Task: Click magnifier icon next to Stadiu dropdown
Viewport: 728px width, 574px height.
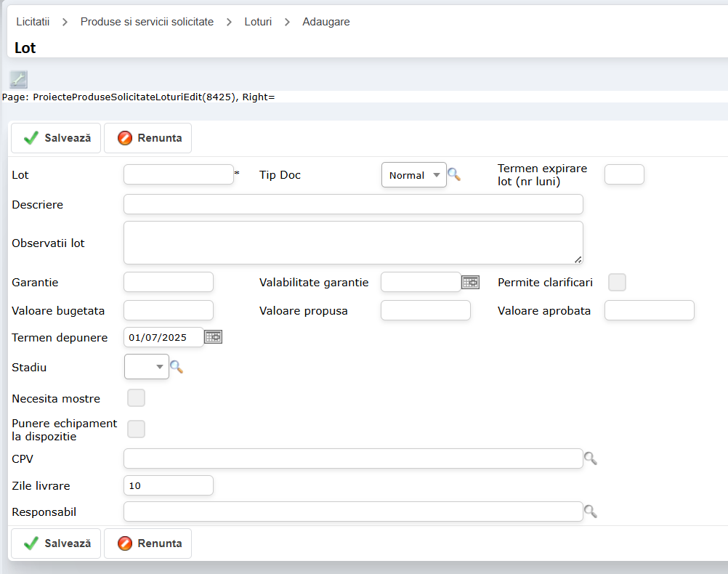Action: (177, 367)
